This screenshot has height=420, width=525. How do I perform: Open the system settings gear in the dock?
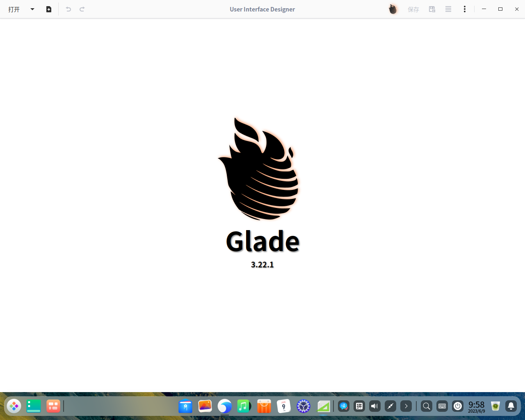(x=304, y=406)
